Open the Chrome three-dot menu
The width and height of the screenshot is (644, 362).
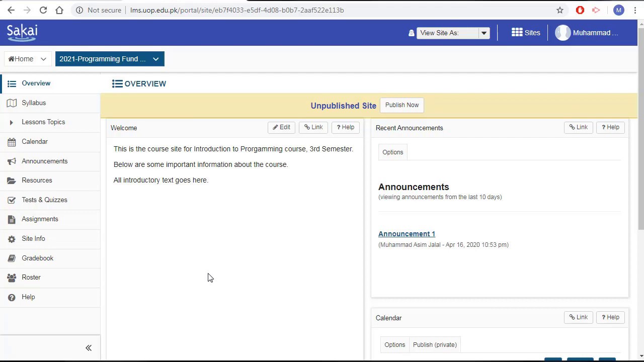[x=635, y=10]
